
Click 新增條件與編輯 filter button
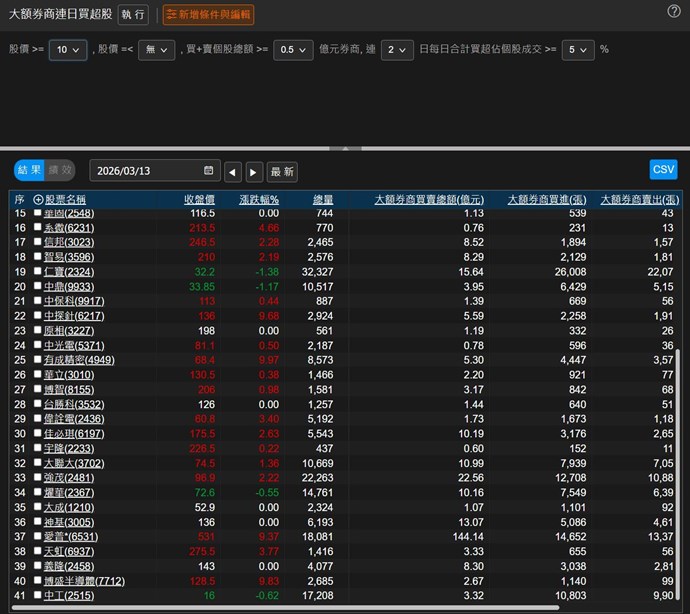click(208, 15)
